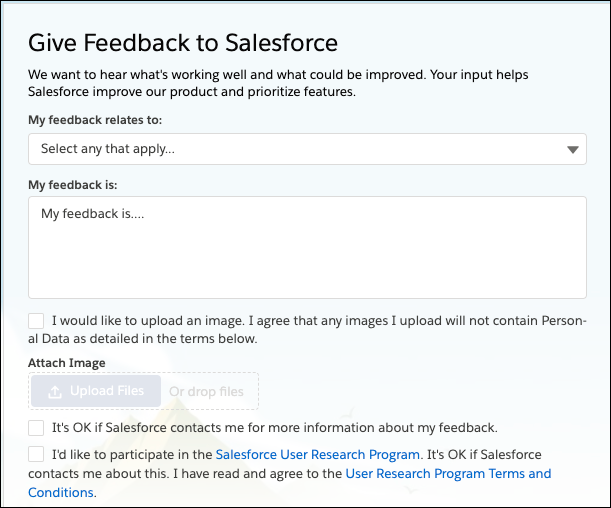Tick the User Research Program participation checkbox
The image size is (611, 508).
(x=37, y=455)
